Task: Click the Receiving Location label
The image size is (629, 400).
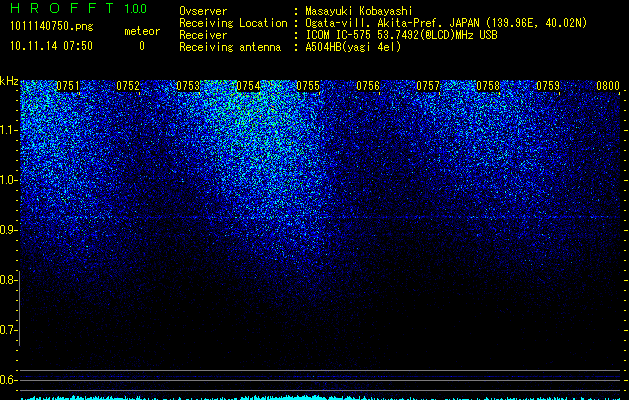Action: click(x=233, y=23)
